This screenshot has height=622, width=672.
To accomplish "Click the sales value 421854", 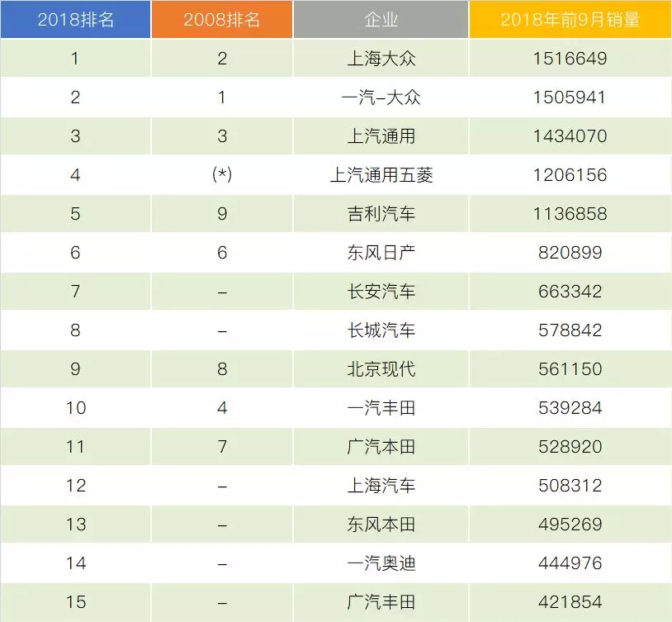I will [570, 602].
